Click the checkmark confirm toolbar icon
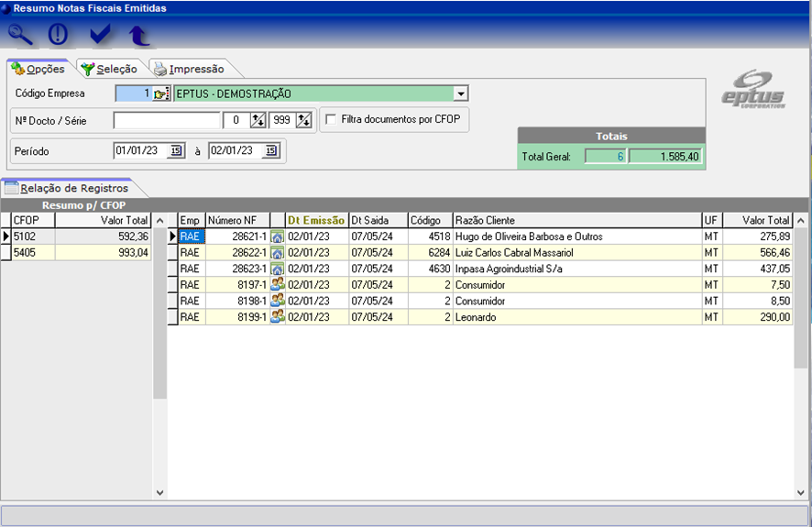812x527 pixels. (x=100, y=35)
